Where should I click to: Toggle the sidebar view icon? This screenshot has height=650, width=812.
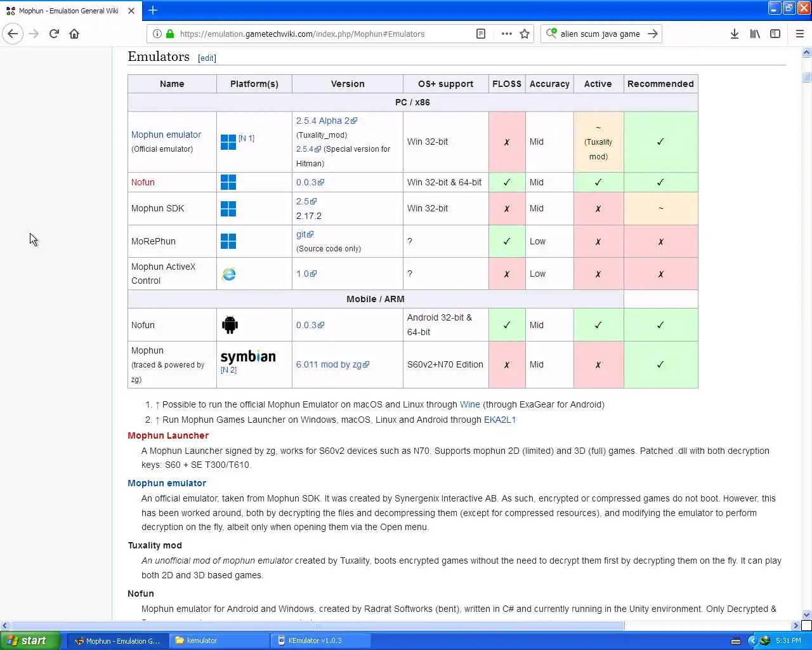point(775,34)
